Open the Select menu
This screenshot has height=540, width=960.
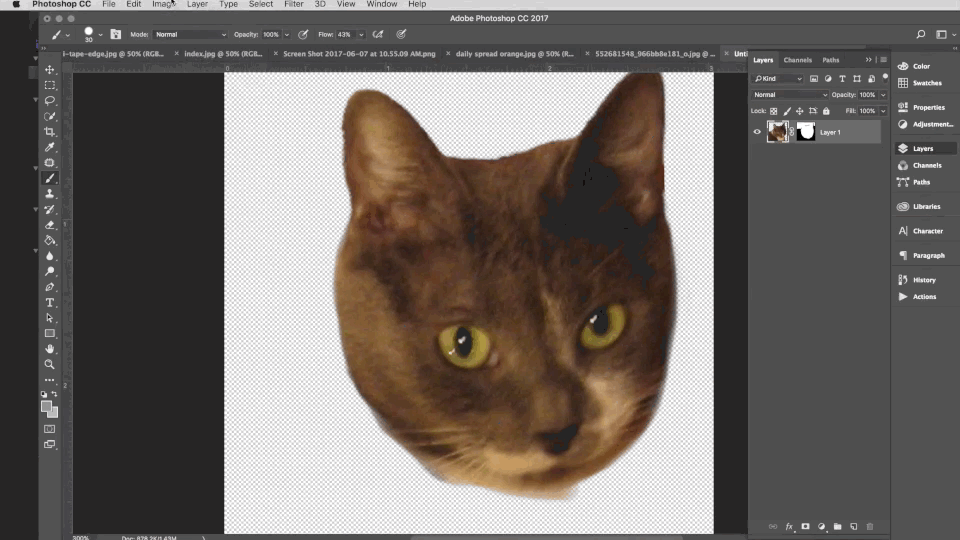[x=261, y=4]
